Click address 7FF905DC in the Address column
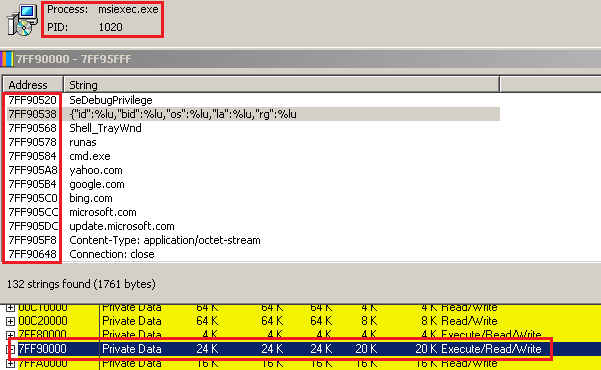The image size is (601, 370). pyautogui.click(x=33, y=226)
